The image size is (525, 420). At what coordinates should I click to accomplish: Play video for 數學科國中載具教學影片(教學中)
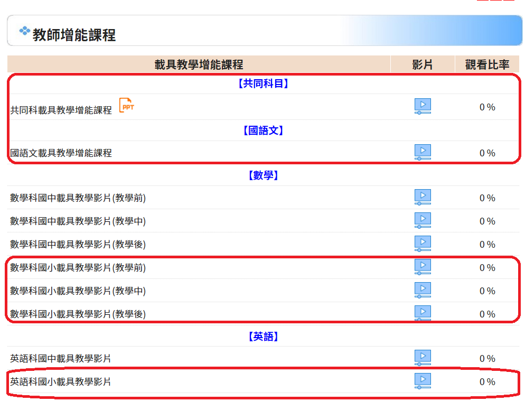click(x=423, y=221)
